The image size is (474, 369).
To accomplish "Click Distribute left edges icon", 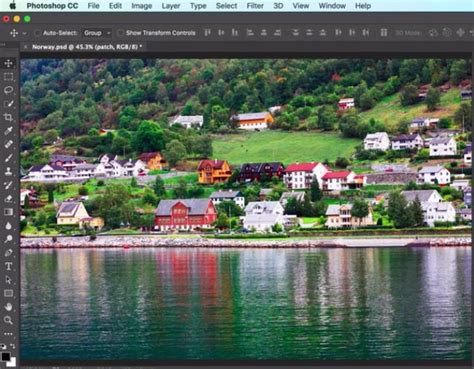I will [338, 33].
